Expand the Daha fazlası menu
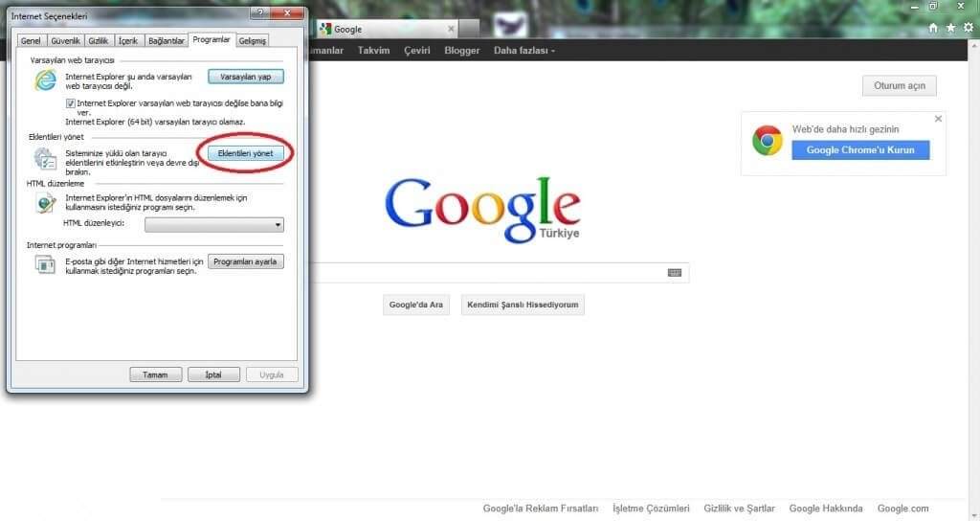The height and width of the screenshot is (521, 980). click(523, 51)
